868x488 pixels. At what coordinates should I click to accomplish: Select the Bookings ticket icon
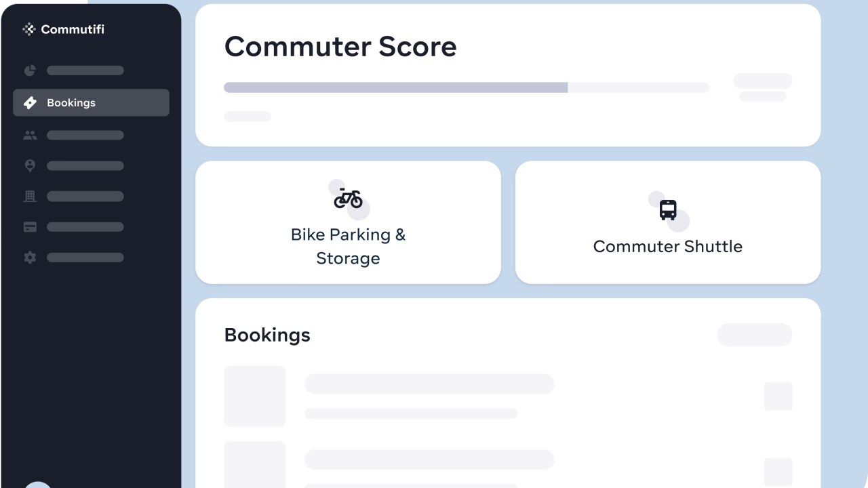tap(30, 103)
